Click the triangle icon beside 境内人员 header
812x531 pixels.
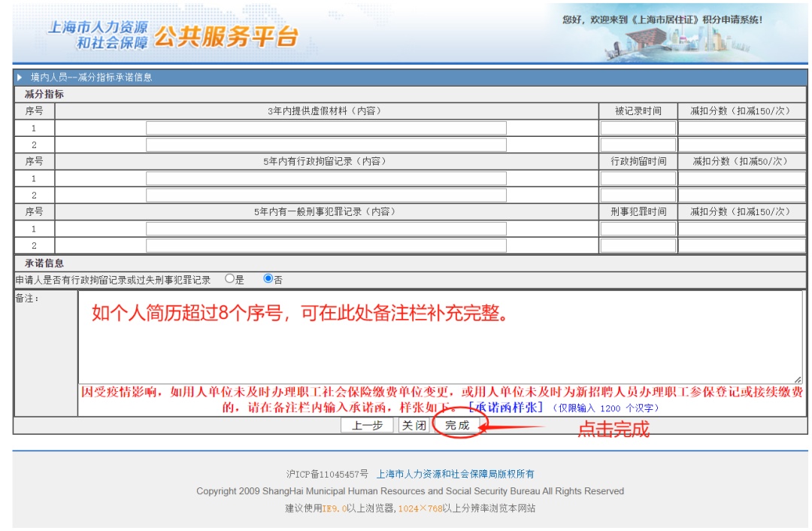pyautogui.click(x=20, y=77)
